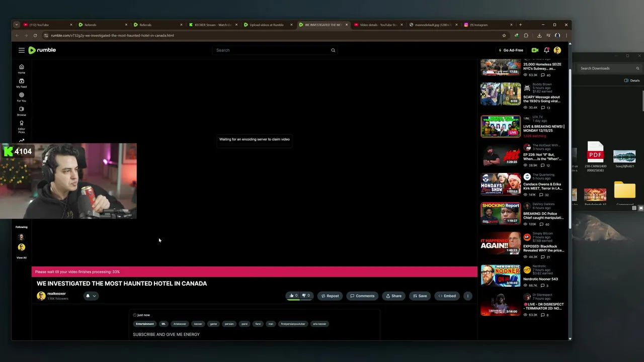Screen dimensions: 644x362
Task: Click the Repost button
Action: [330, 296]
